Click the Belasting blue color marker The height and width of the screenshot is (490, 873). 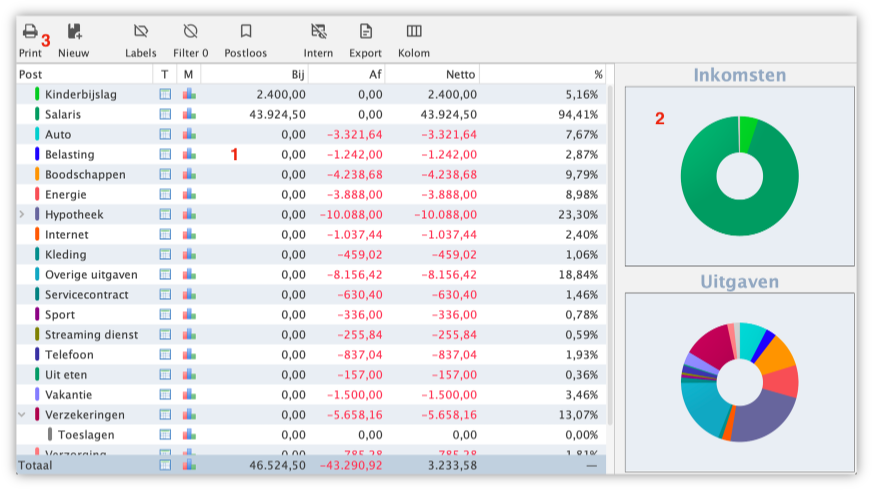tap(37, 155)
